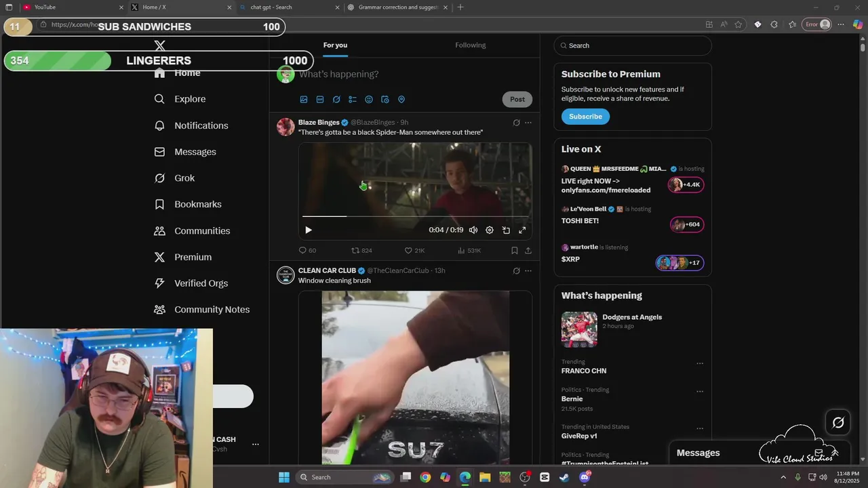Like the Blaze Binges post
The image size is (868, 488).
[414, 251]
